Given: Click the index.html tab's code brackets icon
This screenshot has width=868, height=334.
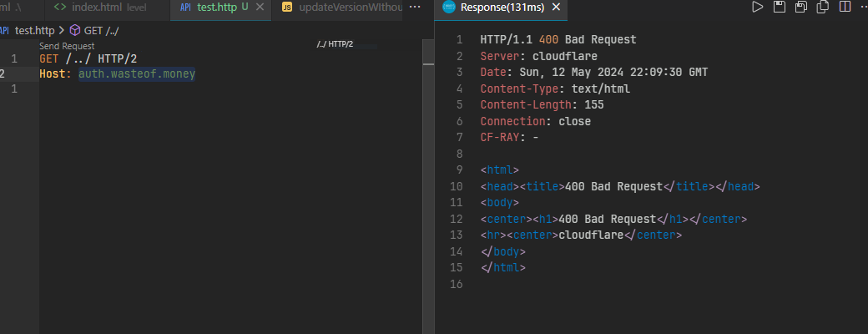Looking at the screenshot, I should point(60,8).
